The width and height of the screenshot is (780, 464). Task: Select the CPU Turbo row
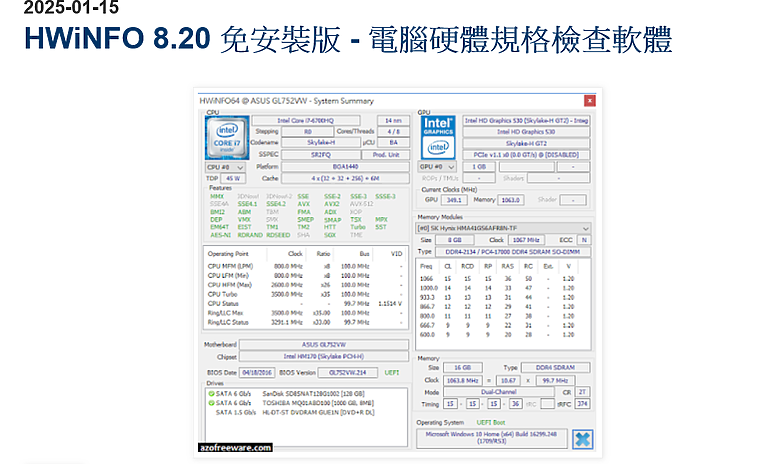point(305,294)
